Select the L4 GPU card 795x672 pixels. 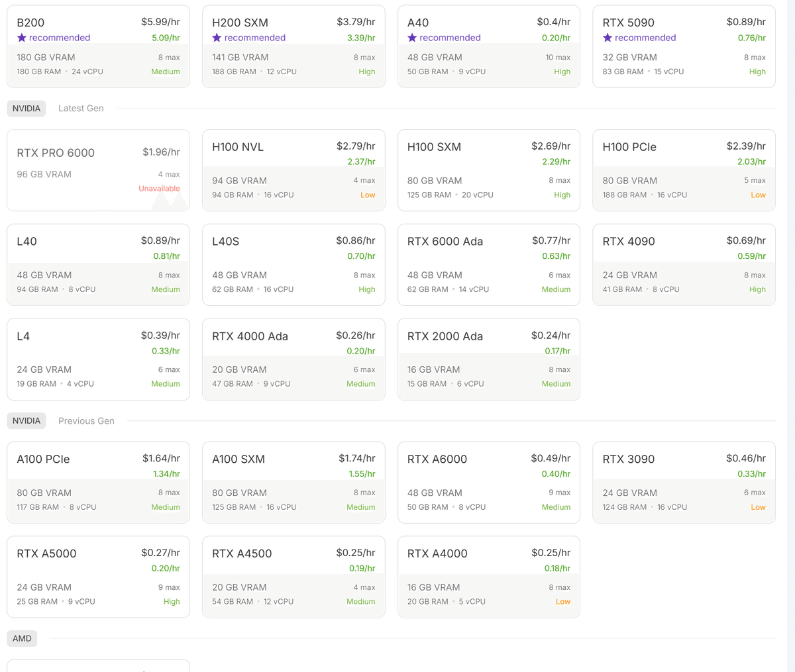coord(98,360)
